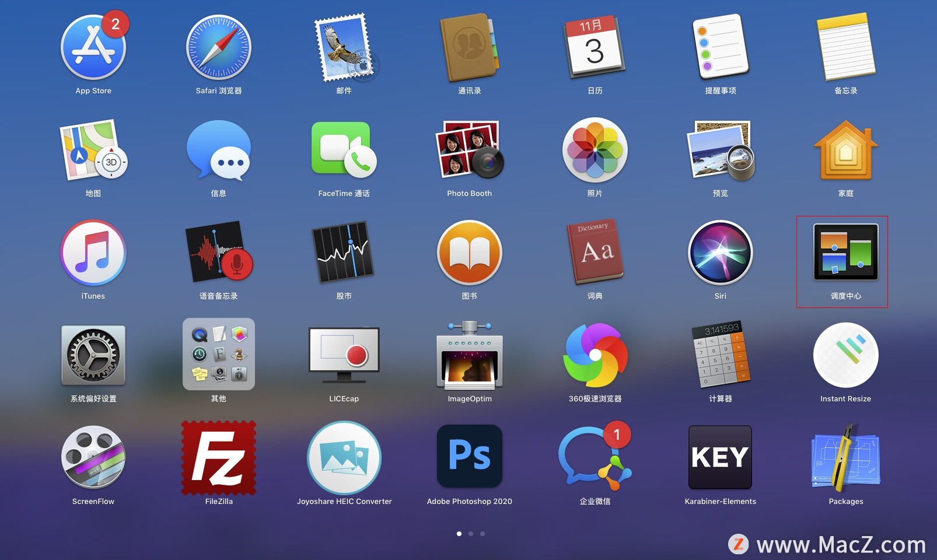Go to the second Launchpad page dot
The image size is (937, 560).
tap(471, 533)
